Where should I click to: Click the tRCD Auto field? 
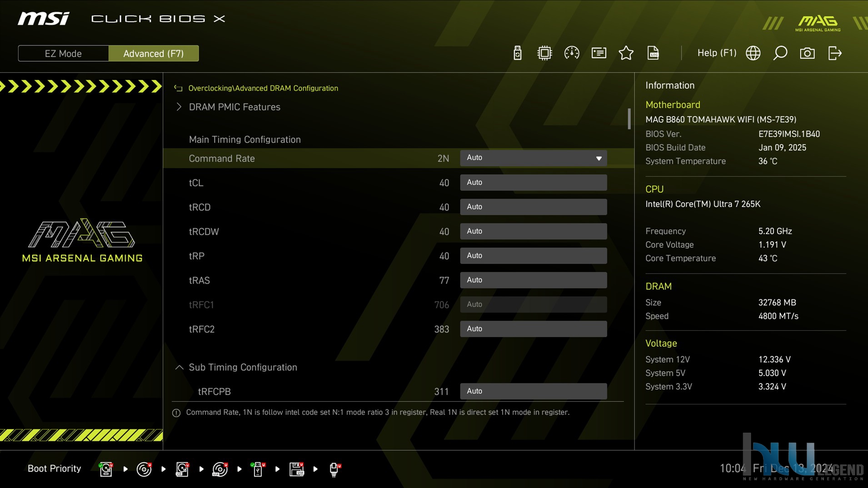tap(533, 207)
